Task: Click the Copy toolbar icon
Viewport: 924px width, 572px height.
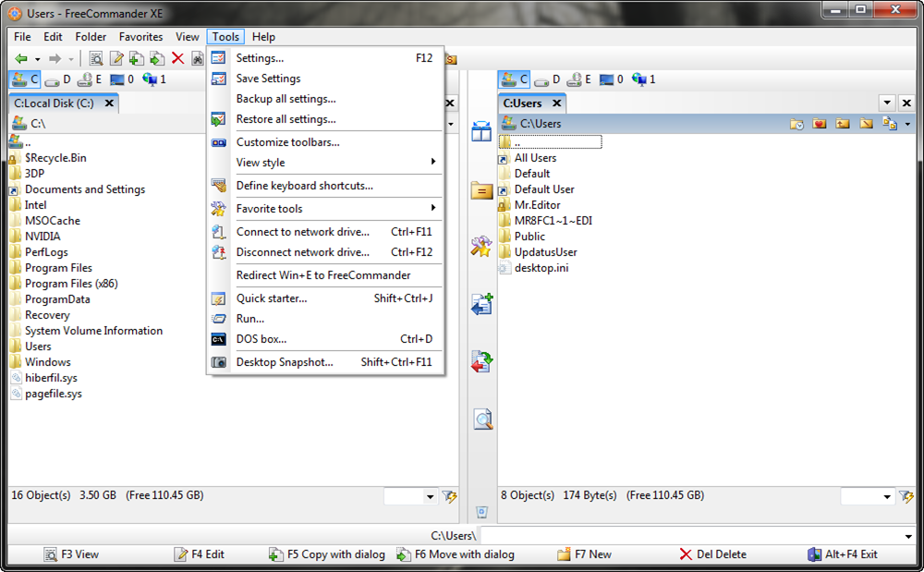Action: click(x=137, y=58)
